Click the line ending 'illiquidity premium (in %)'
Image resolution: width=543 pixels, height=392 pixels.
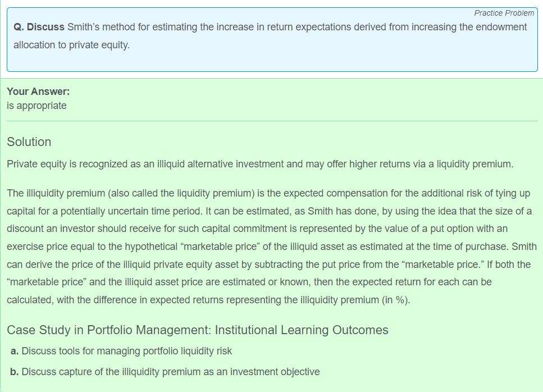coord(208,300)
